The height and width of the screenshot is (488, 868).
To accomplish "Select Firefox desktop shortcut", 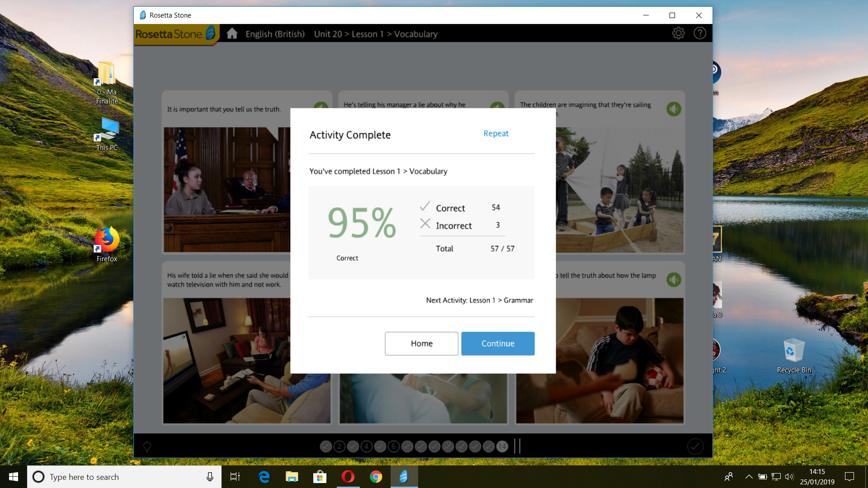I will click(x=107, y=245).
